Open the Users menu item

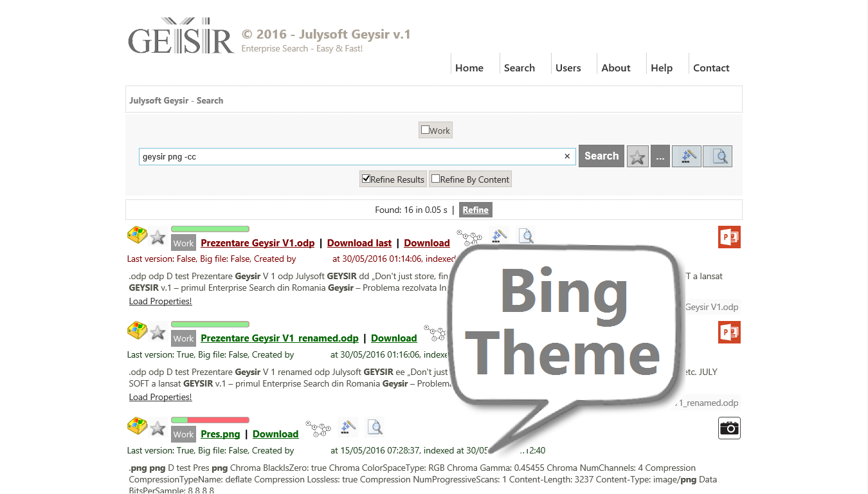point(568,68)
